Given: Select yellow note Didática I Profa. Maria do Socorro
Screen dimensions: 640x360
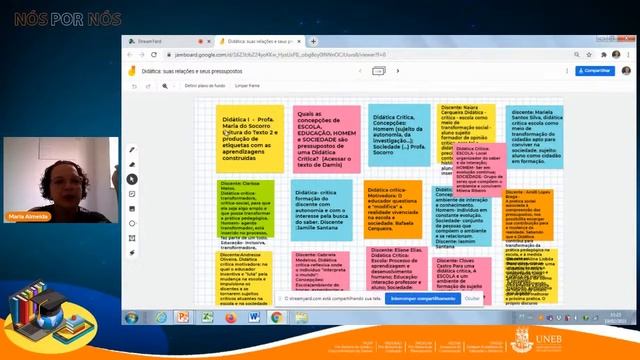Looking at the screenshot, I should tap(250, 139).
